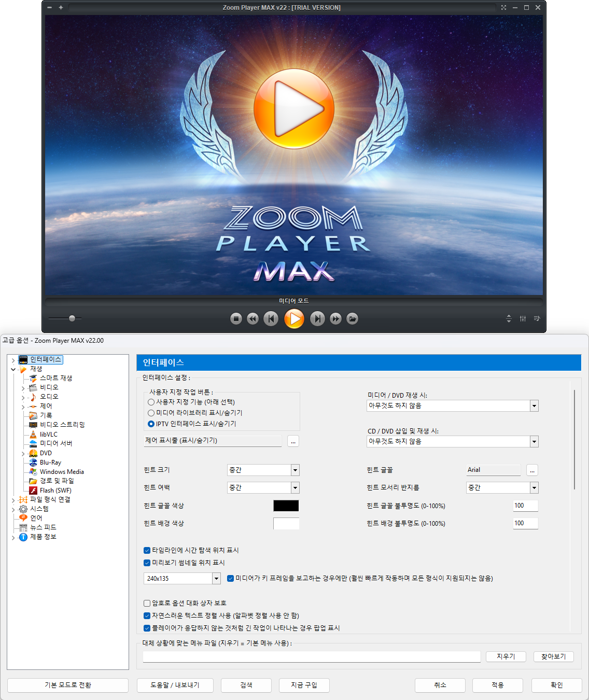
Task: Select Windows Media in the options tree
Action: (62, 472)
